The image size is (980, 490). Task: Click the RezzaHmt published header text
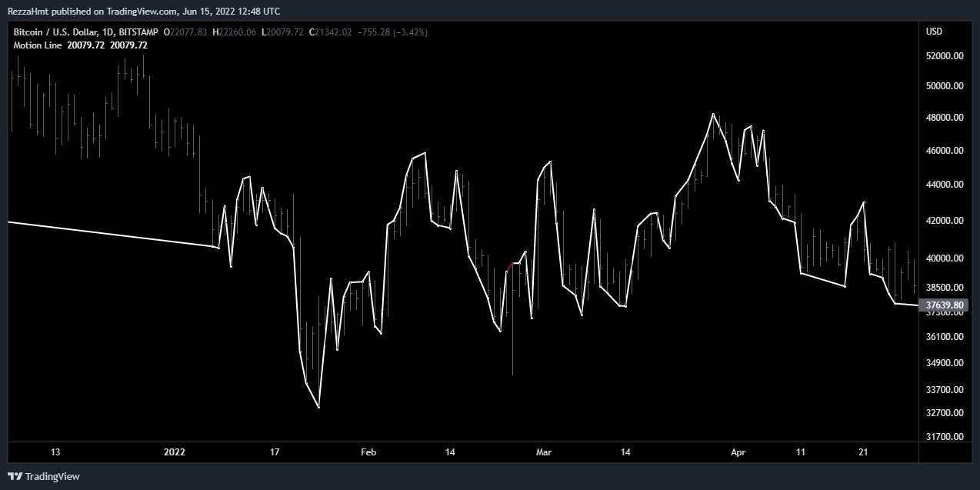(x=144, y=11)
